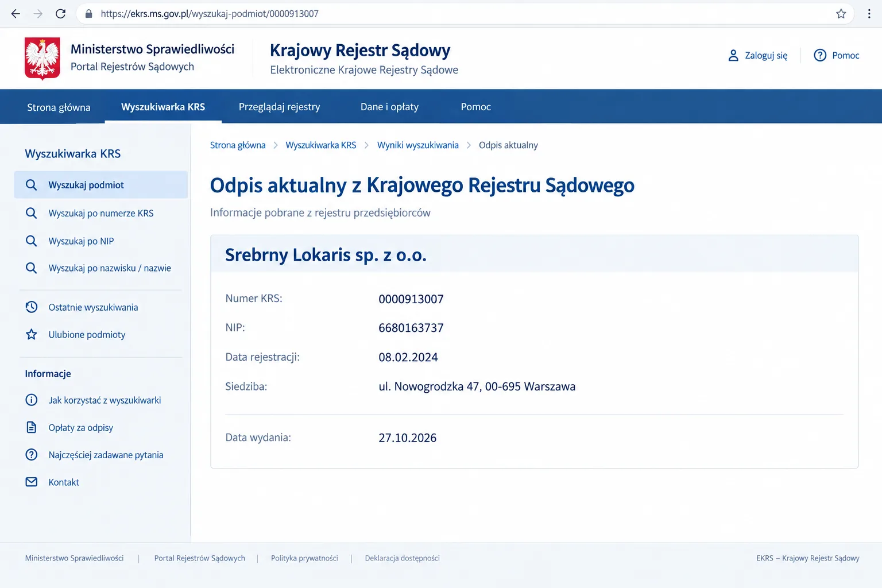Click KRS number 0000913007
Viewport: 882px width, 588px height.
tap(411, 299)
